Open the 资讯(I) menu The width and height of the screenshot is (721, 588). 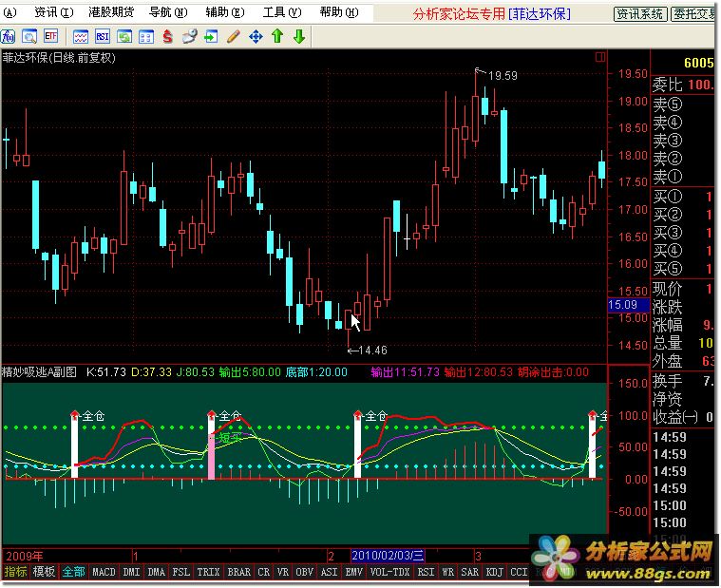[54, 12]
